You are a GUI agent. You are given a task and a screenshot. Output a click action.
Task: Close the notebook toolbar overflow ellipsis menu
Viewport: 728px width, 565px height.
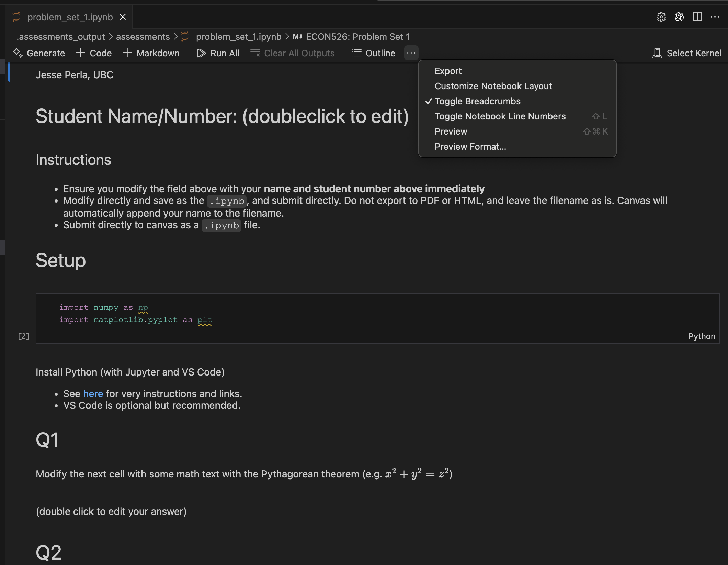[x=411, y=53]
